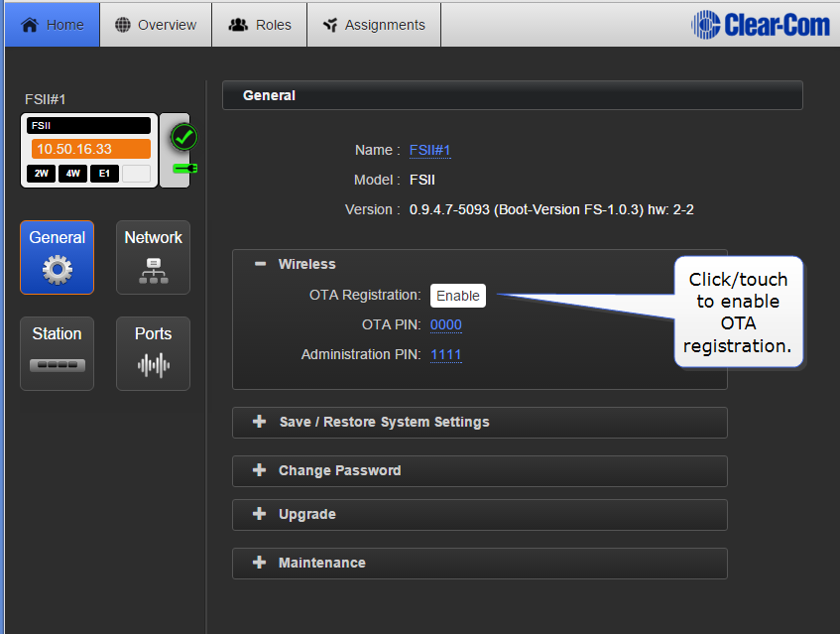The width and height of the screenshot is (840, 634).
Task: Switch to the Roles tab
Action: click(260, 25)
